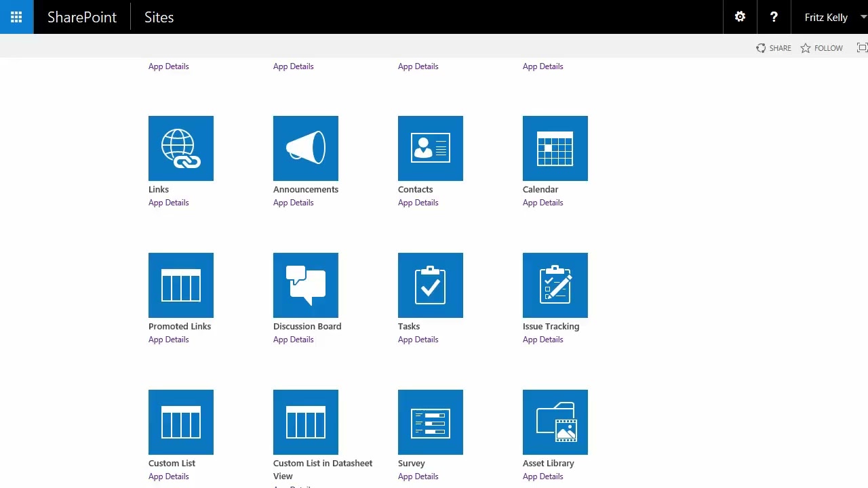Open App Details under Discussion Board
The image size is (868, 488).
pyautogui.click(x=294, y=340)
